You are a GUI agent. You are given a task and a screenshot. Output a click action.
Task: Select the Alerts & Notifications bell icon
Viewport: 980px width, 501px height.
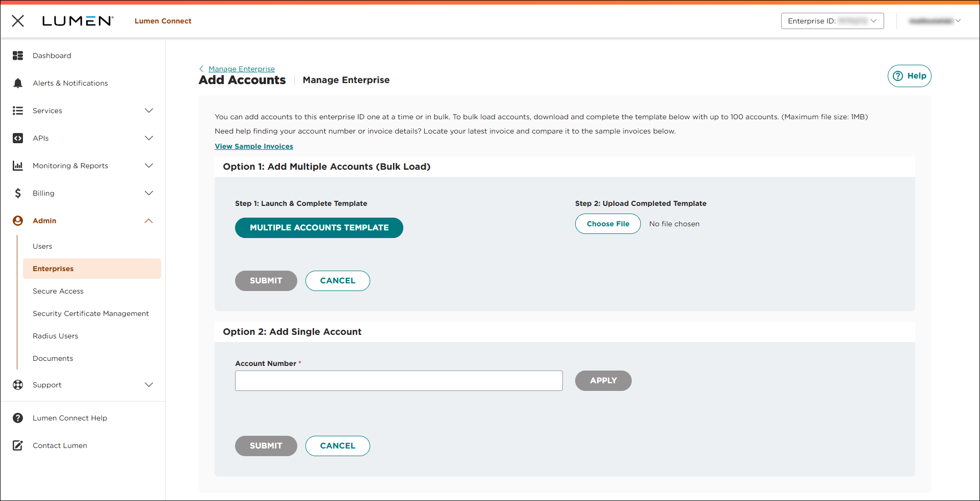coord(18,83)
